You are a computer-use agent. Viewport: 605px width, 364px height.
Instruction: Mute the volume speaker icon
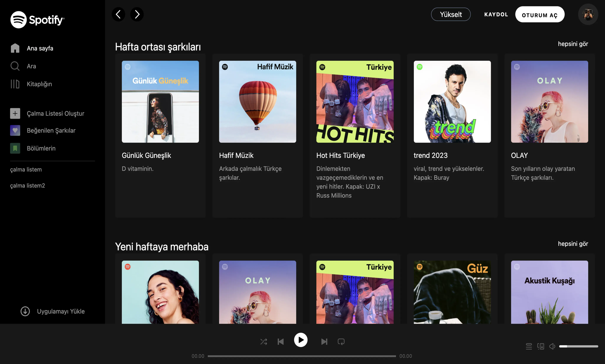point(552,346)
